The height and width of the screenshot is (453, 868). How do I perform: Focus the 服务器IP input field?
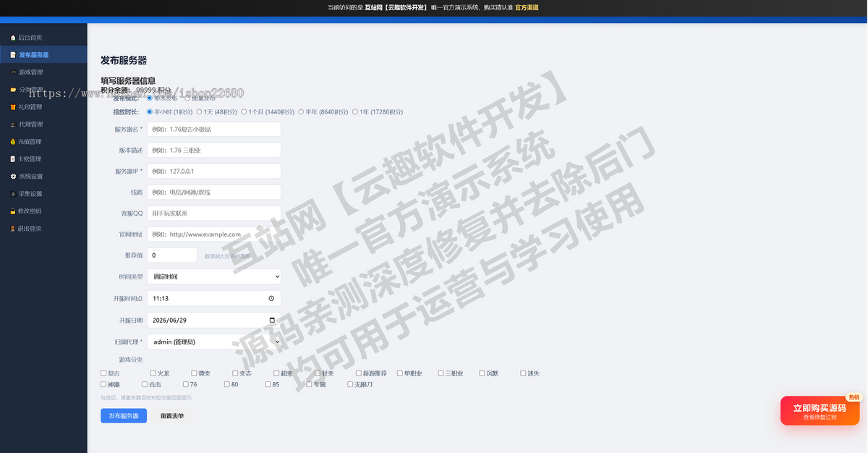pyautogui.click(x=213, y=171)
